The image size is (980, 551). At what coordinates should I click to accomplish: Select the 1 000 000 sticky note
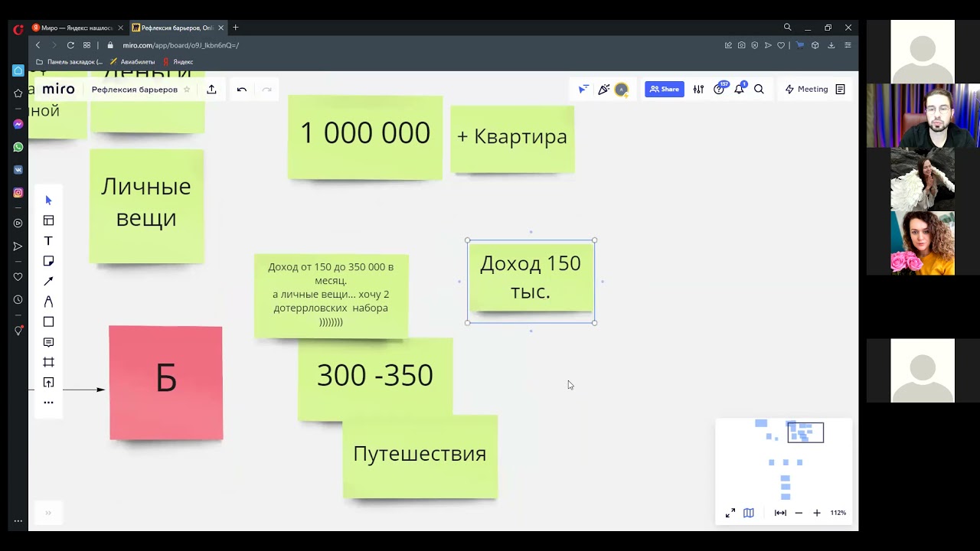(365, 137)
